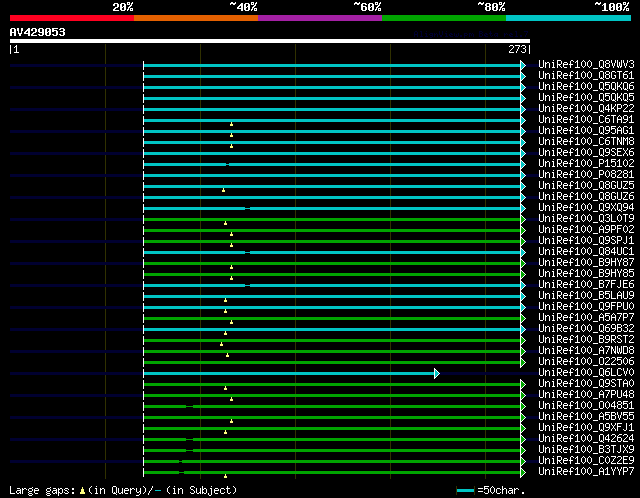This screenshot has height=498, width=640.
Task: Select the UniRef100_B3TJX9 label
Action: coord(586,450)
